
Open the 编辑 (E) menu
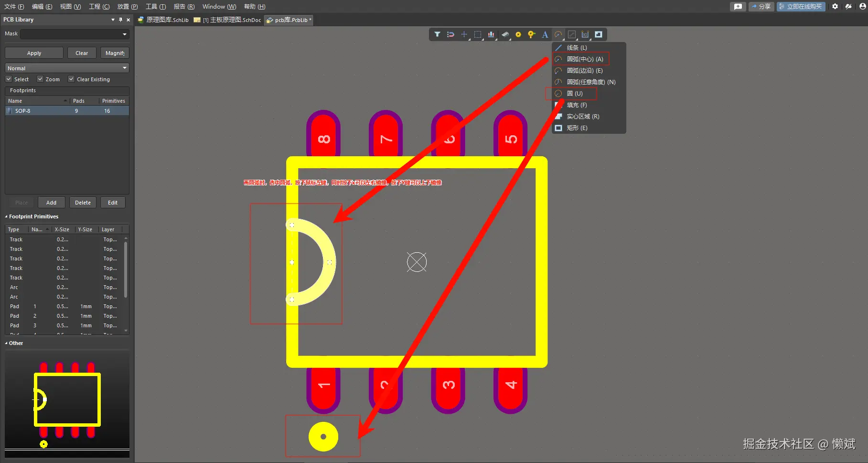click(x=42, y=7)
